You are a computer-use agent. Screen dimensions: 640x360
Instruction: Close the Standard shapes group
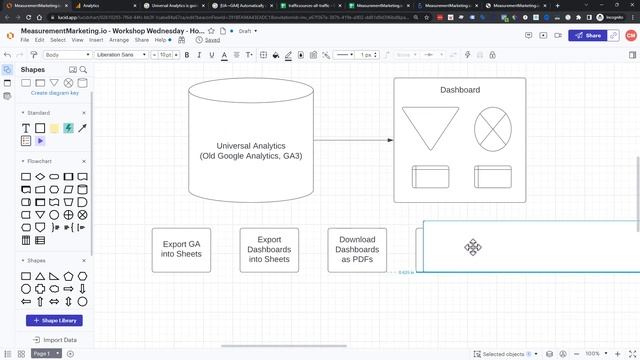(84, 113)
